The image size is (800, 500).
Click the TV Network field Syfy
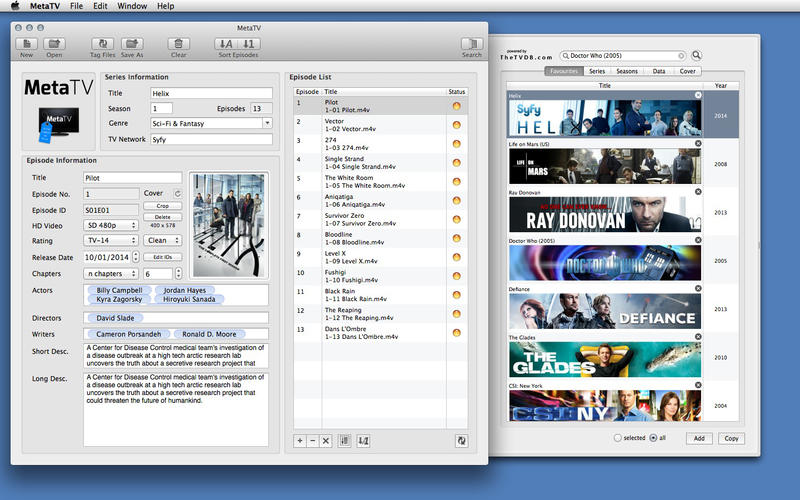(x=211, y=139)
